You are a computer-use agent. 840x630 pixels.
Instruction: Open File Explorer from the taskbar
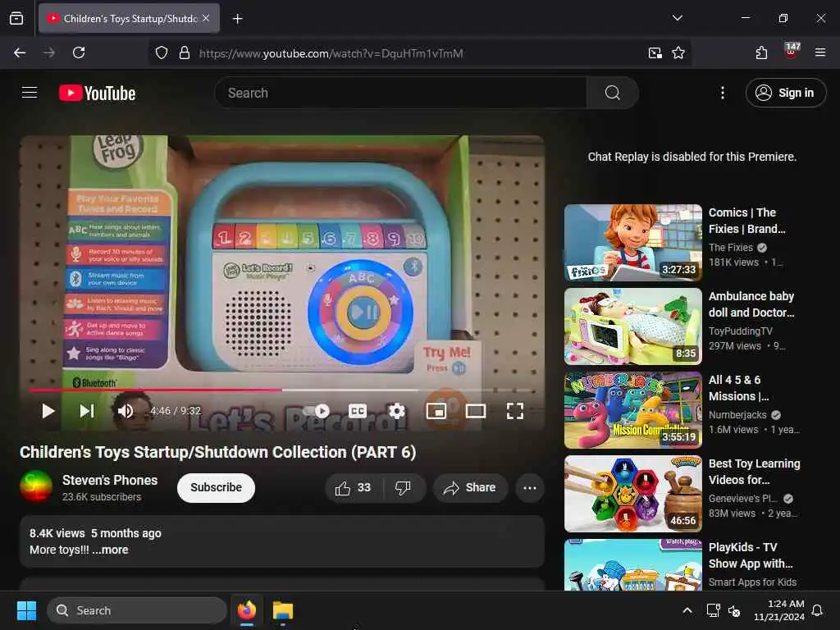coord(283,610)
